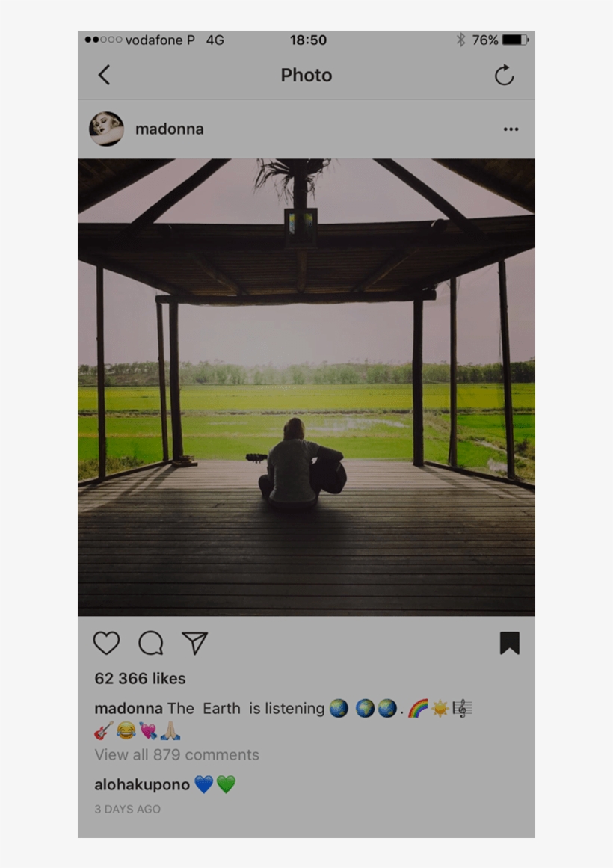
Task: Like the post with heart icon
Action: (x=106, y=643)
